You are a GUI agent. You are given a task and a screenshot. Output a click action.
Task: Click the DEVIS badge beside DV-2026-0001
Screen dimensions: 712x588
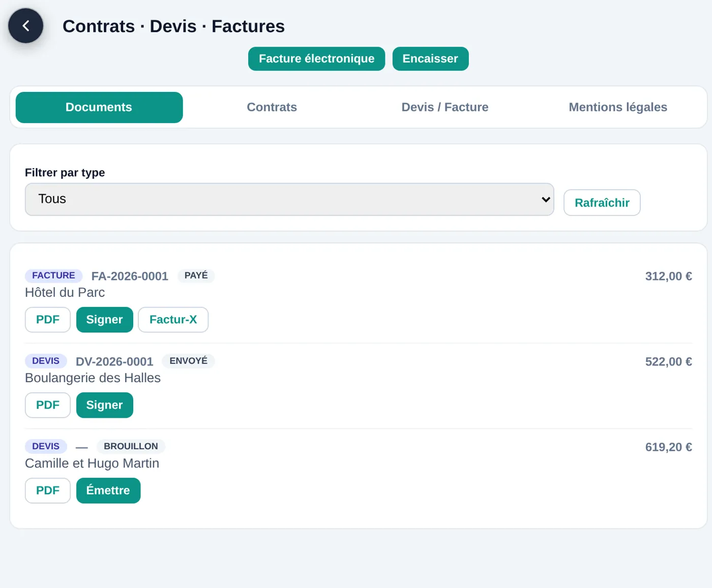point(46,361)
